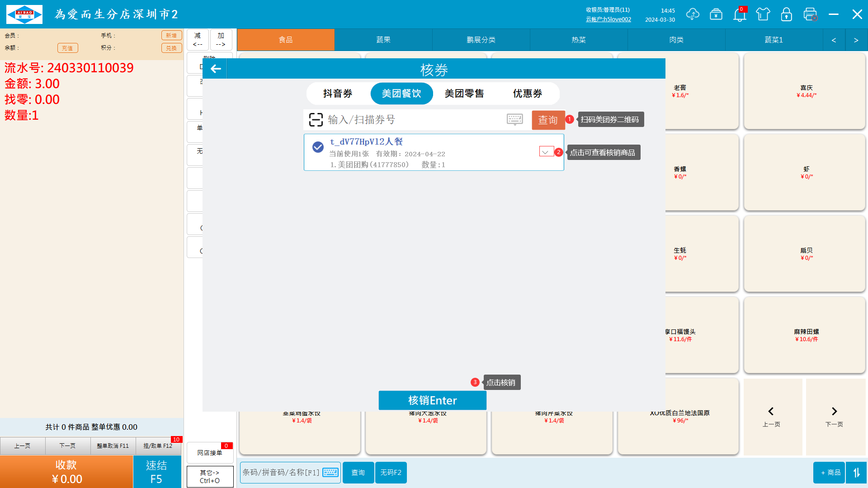Click 收款 payment button
The image size is (868, 488).
coord(66,472)
